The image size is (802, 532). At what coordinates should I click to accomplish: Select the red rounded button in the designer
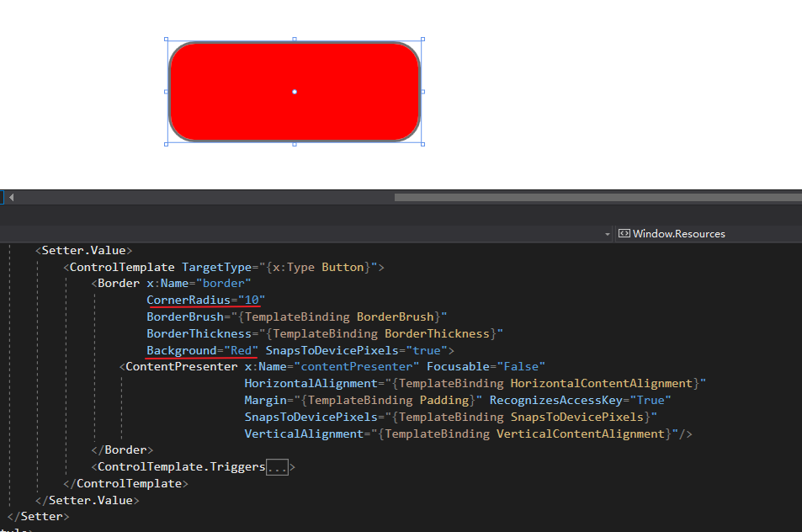click(x=294, y=92)
